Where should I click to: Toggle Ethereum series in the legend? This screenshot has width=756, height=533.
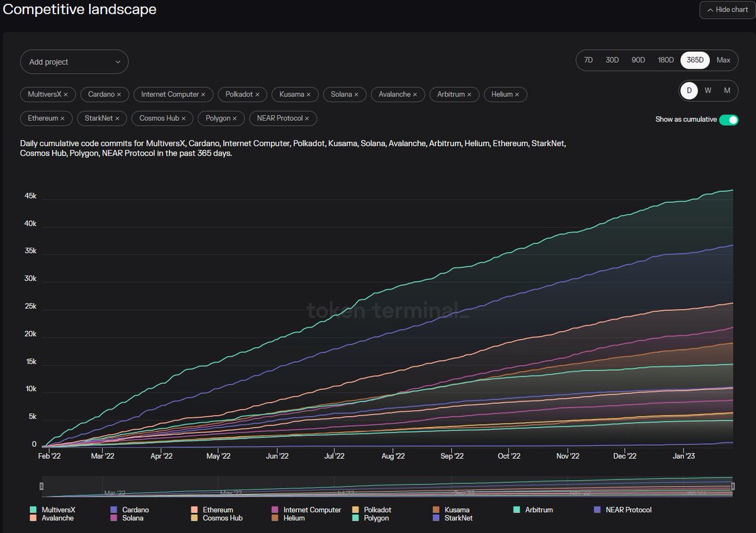pyautogui.click(x=212, y=510)
